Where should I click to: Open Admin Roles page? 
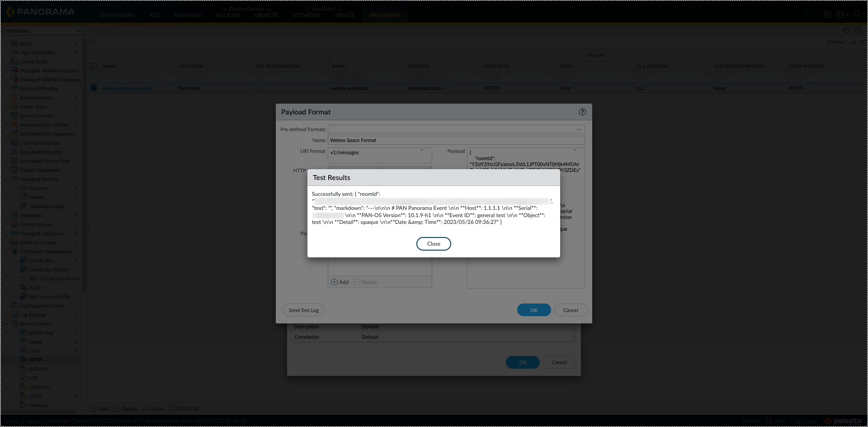click(x=33, y=107)
